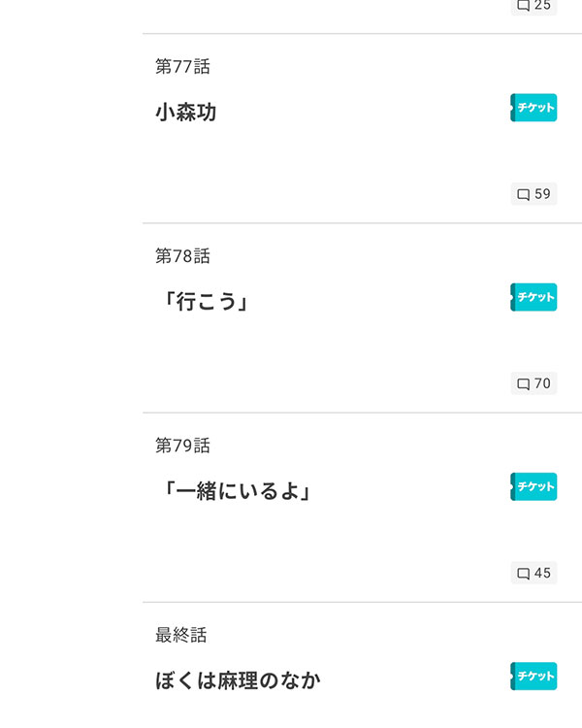Select the 第77話 episode label
Viewport: 582px width, 728px height.
182,66
